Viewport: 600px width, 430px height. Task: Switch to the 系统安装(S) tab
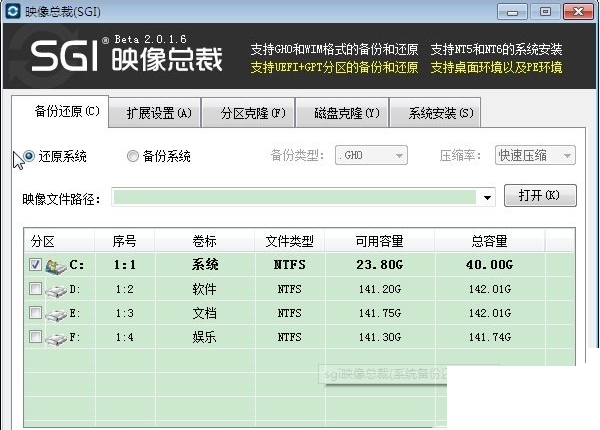[435, 113]
